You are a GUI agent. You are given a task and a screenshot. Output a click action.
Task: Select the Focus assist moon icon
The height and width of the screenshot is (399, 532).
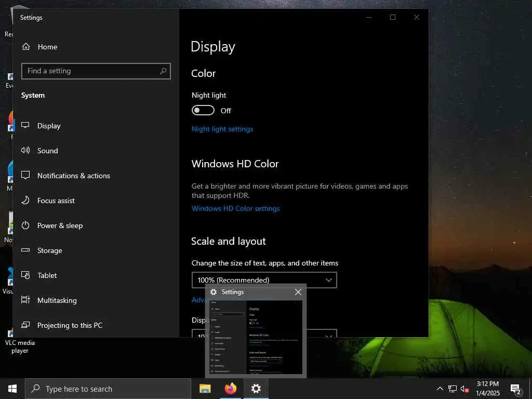click(25, 200)
